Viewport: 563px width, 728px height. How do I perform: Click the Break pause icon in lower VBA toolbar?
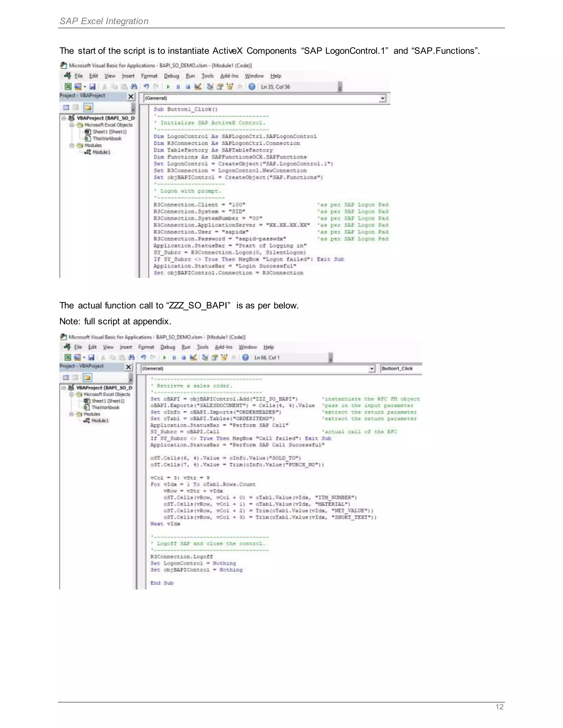point(174,357)
